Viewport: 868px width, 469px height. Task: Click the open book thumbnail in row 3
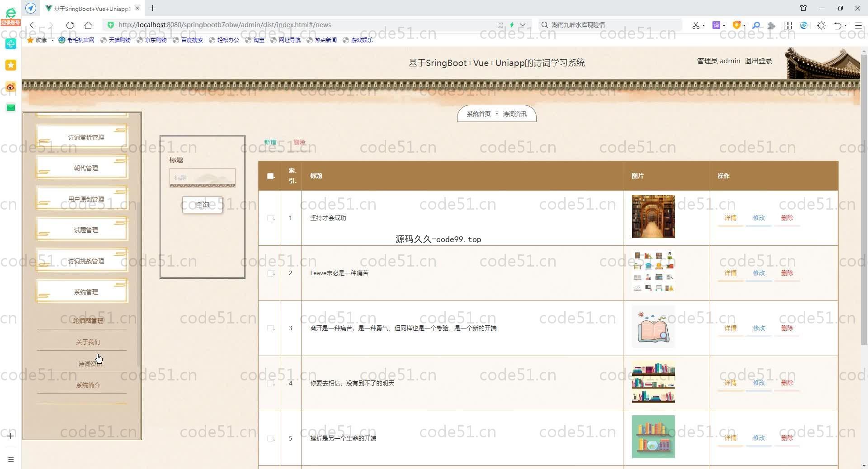pyautogui.click(x=653, y=327)
